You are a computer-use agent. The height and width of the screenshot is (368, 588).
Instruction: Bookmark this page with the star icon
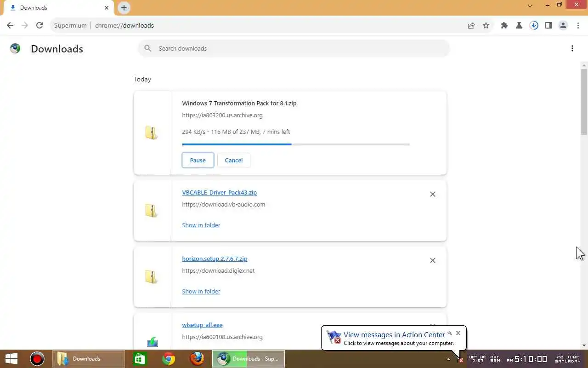[x=486, y=26]
